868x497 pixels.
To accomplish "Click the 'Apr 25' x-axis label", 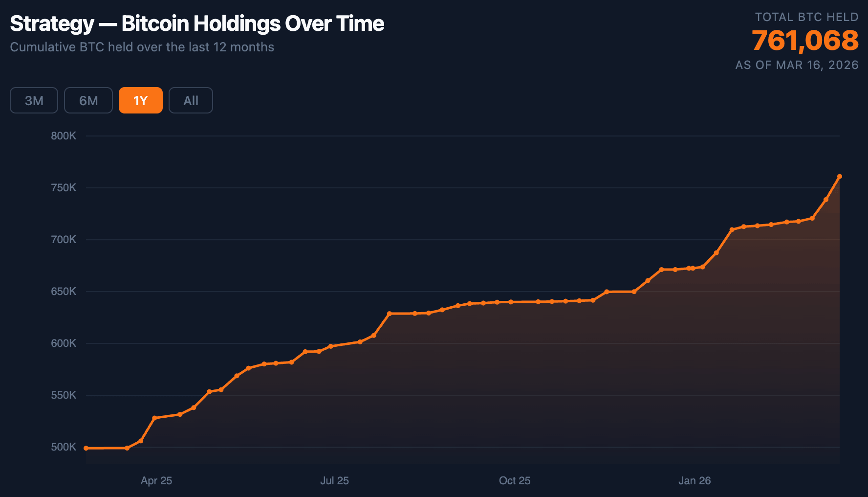I will point(156,480).
